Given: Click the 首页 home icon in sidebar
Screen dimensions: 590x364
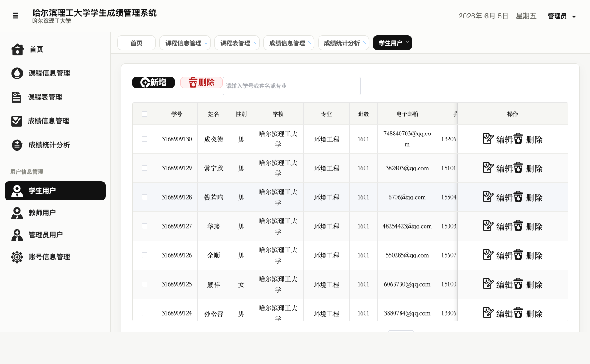Looking at the screenshot, I should pos(18,49).
